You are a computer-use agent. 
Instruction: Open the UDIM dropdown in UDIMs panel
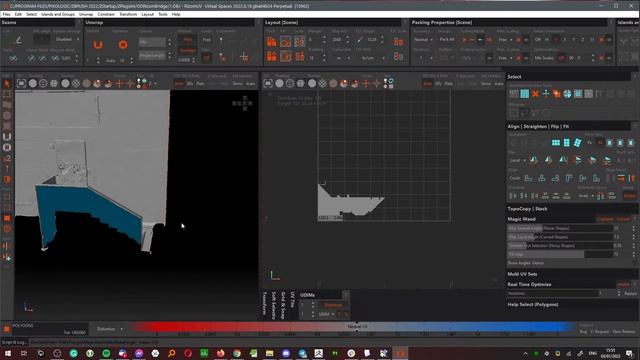[x=327, y=314]
